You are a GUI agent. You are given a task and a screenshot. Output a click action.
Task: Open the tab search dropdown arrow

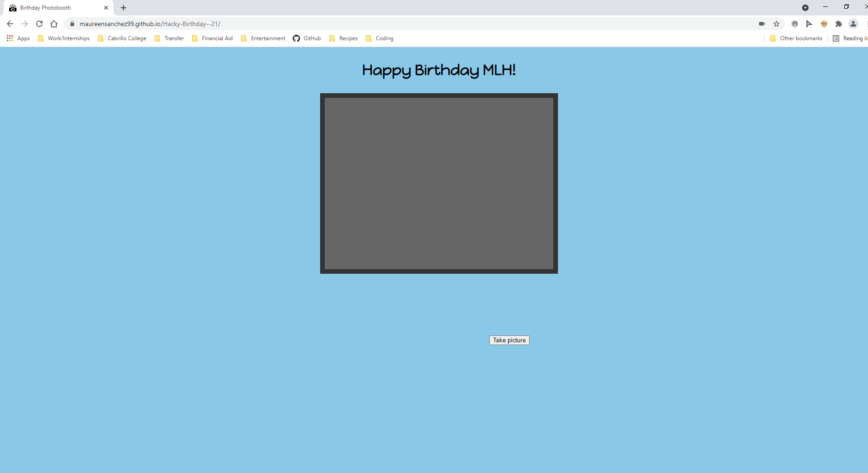tap(805, 8)
